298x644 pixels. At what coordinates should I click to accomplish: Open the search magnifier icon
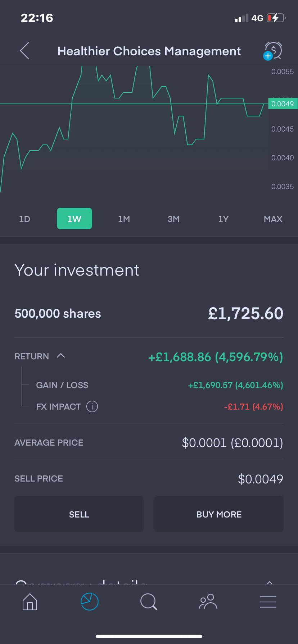click(149, 601)
